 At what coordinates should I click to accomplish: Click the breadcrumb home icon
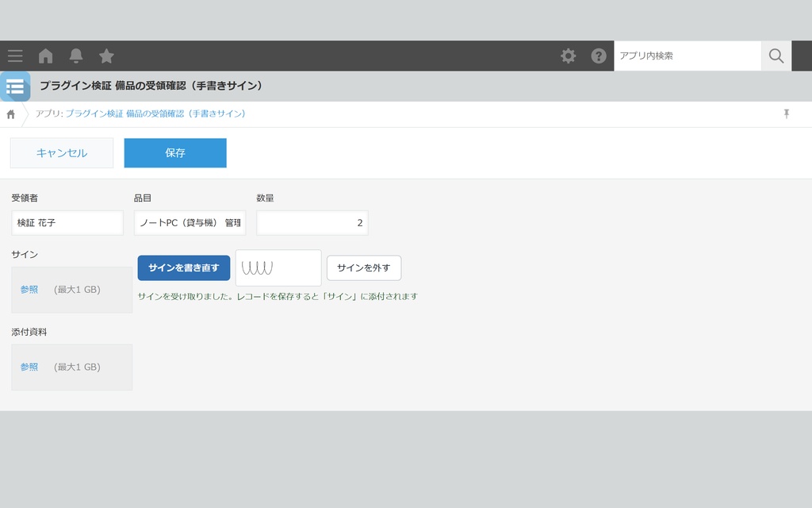(x=11, y=114)
